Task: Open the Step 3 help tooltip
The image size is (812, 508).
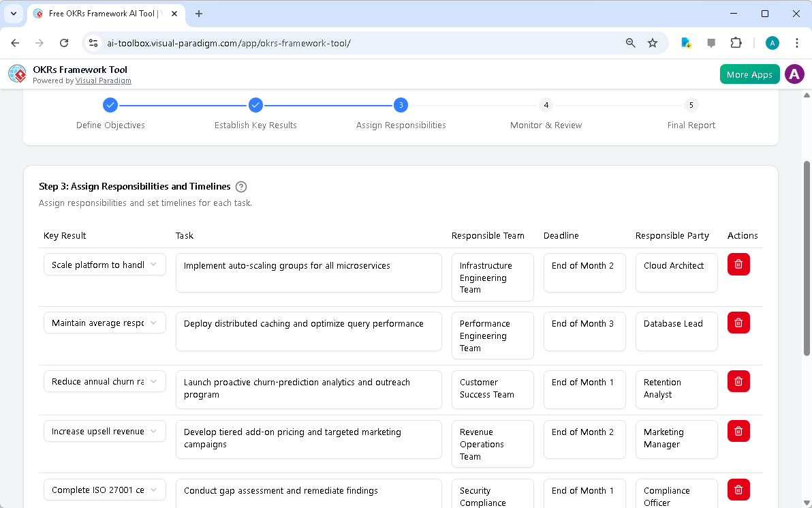Action: [x=240, y=186]
